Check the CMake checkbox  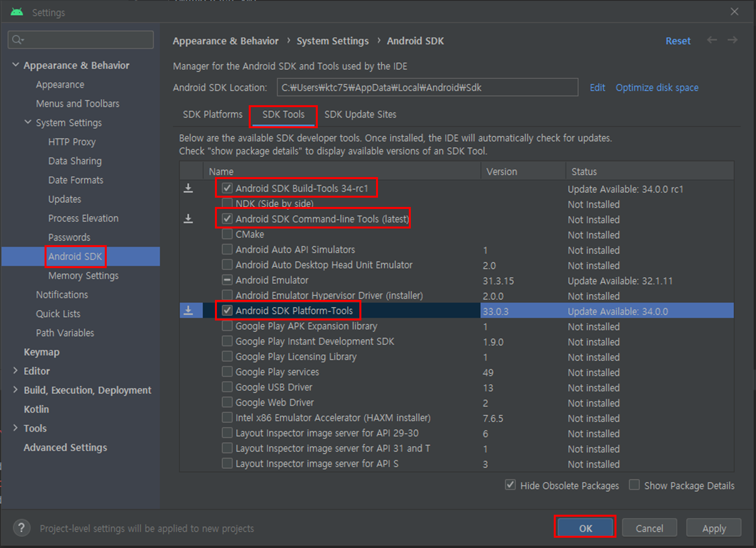tap(227, 234)
